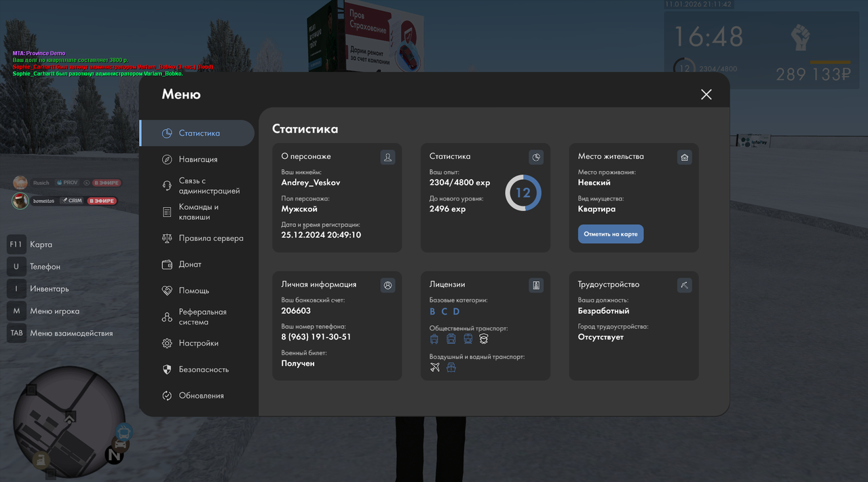This screenshot has height=482, width=868.
Task: Click the profile icon in О персонаже card
Action: coord(388,157)
